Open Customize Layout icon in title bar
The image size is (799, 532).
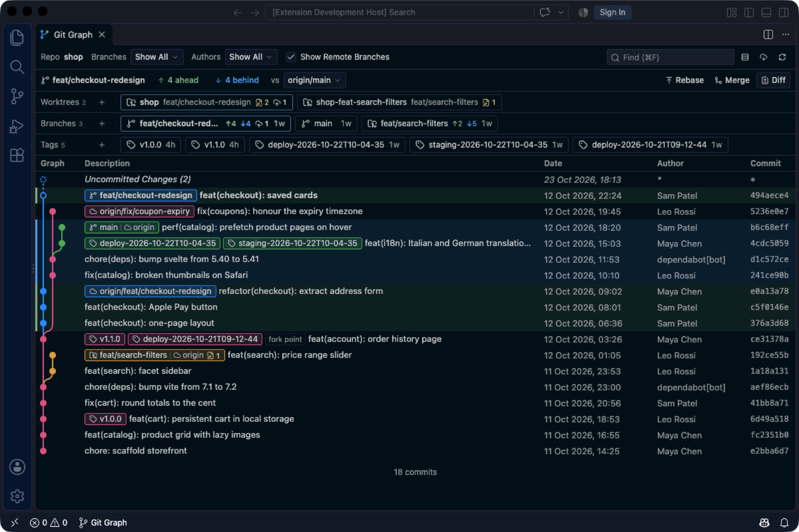pyautogui.click(x=732, y=12)
